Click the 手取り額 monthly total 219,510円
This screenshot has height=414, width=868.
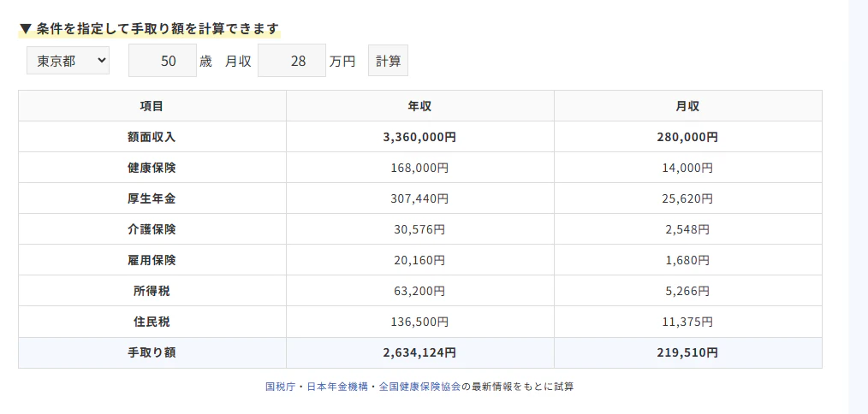[x=687, y=352]
